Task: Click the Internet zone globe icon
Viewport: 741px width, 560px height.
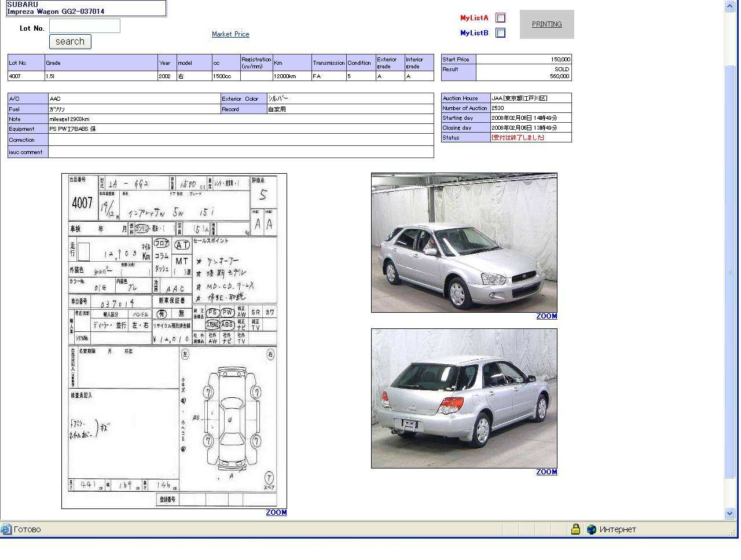Action: click(x=592, y=529)
